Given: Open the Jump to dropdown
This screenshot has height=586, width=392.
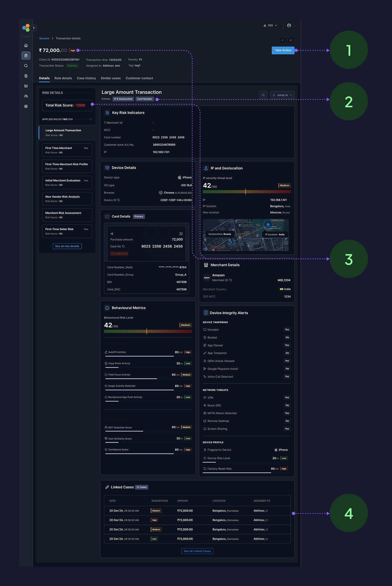Looking at the screenshot, I should tap(282, 95).
